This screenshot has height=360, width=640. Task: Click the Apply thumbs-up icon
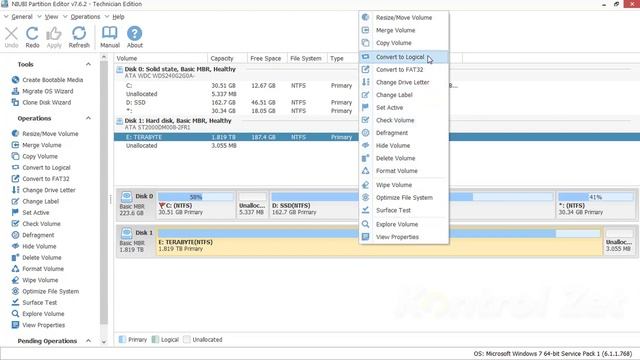coord(54,34)
